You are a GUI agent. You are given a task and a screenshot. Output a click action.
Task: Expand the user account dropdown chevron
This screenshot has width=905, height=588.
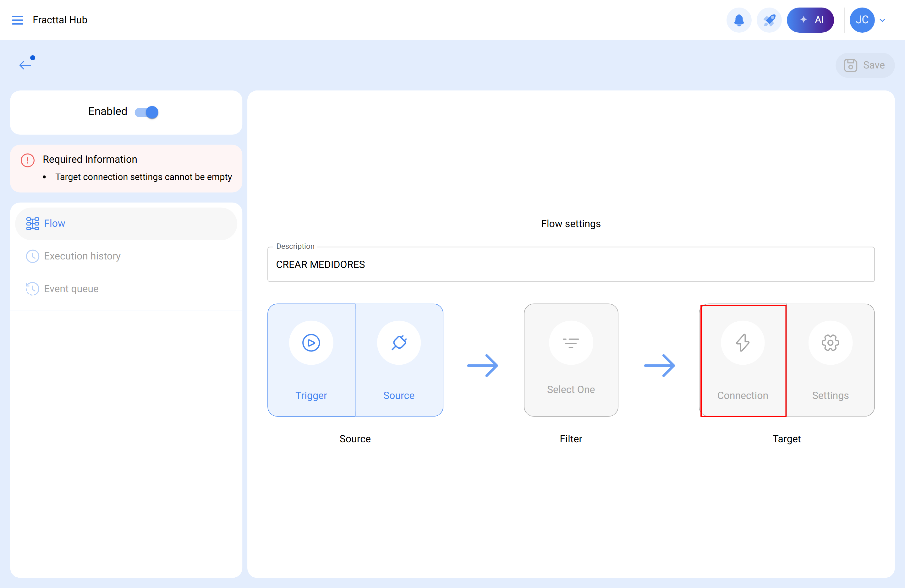click(883, 20)
